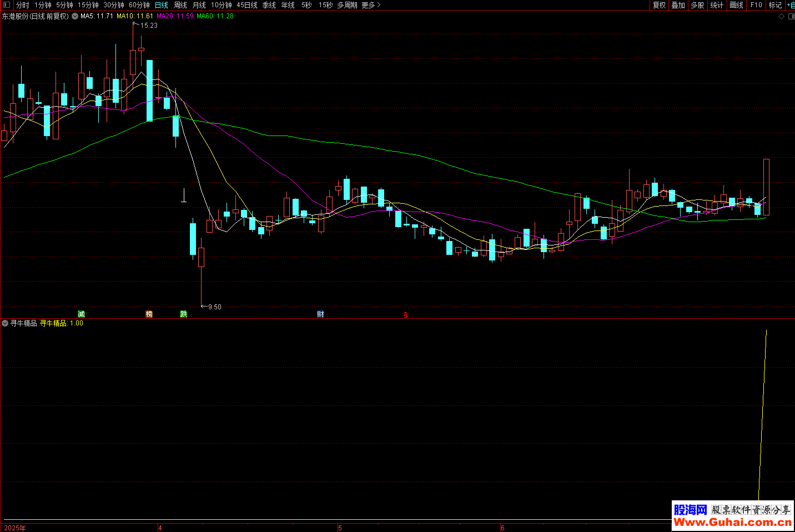Viewport: 795px width, 532px height.
Task: Click the latest tall red candlestick
Action: pos(766,187)
